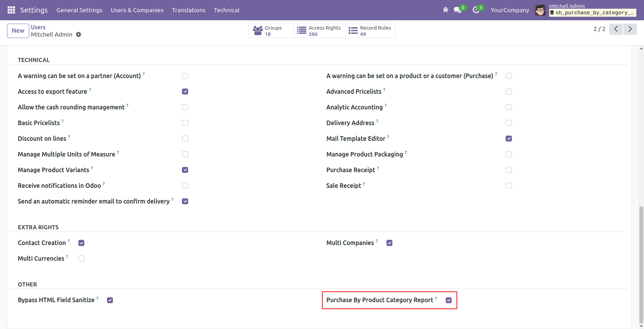Go back to Users breadcrumb

pos(38,27)
